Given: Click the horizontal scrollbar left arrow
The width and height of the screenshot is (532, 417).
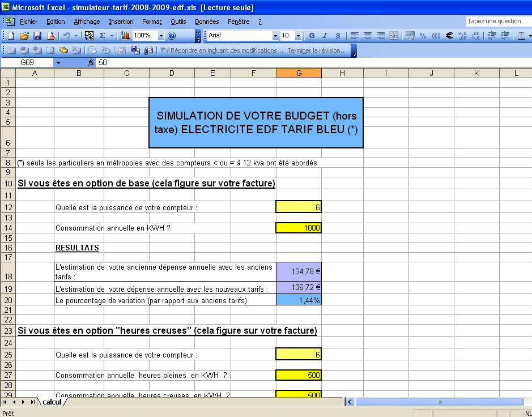Looking at the screenshot, I should click(x=350, y=402).
